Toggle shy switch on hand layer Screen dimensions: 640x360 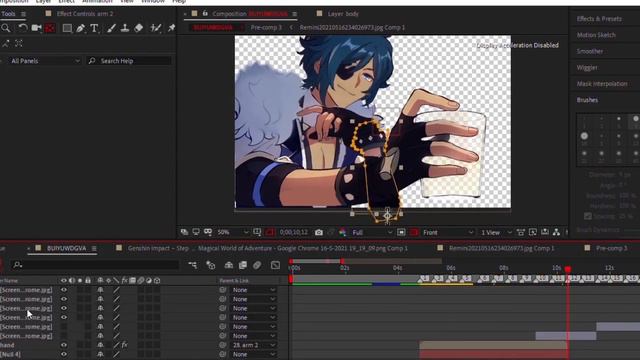100,345
